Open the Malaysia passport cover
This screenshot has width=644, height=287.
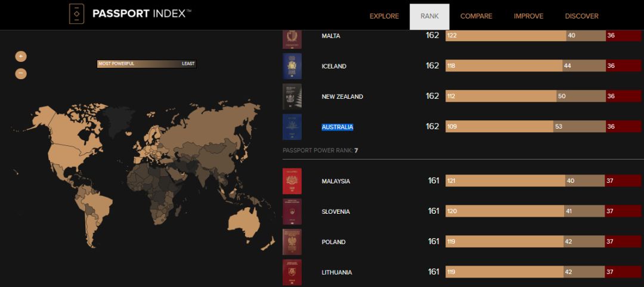292,181
